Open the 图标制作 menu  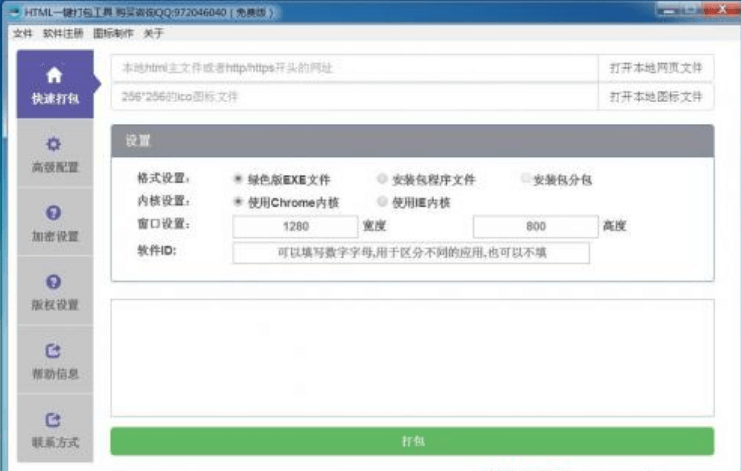tap(113, 33)
